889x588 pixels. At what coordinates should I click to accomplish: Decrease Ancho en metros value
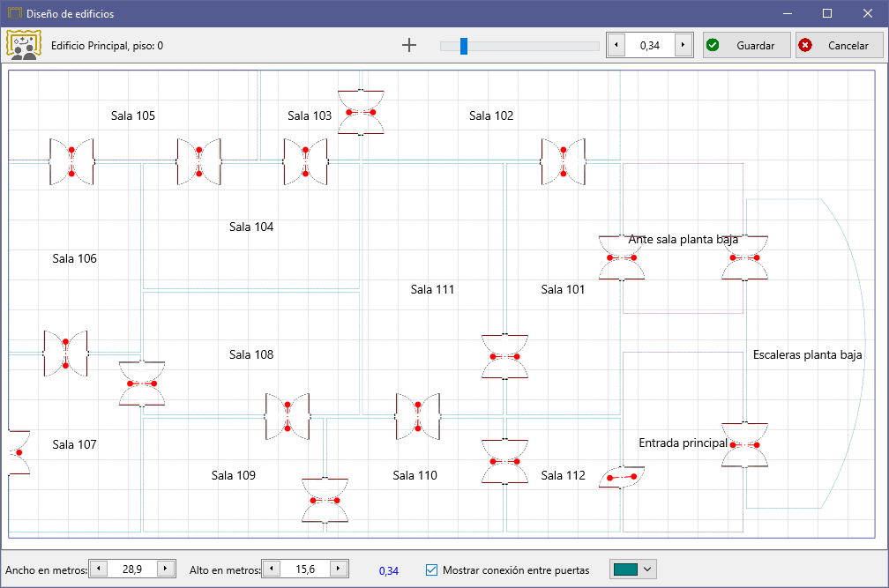99,569
